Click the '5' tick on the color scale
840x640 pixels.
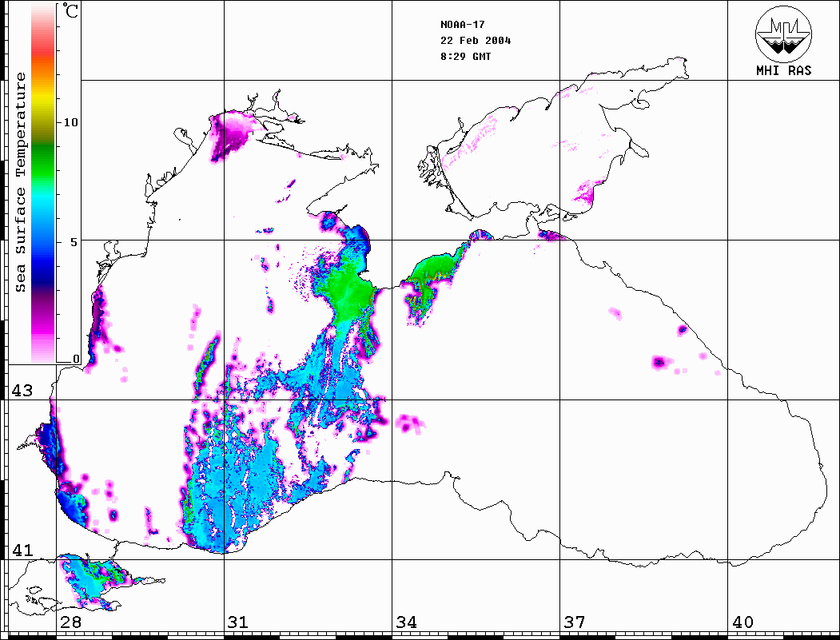click(74, 242)
